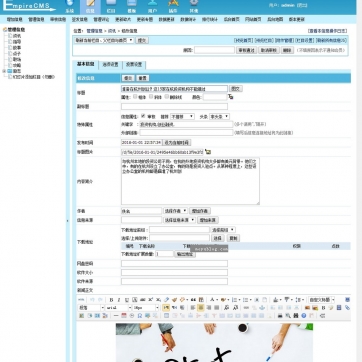Open 管理信息 in the submenu bar
362x362 pixels.
tap(36, 19)
